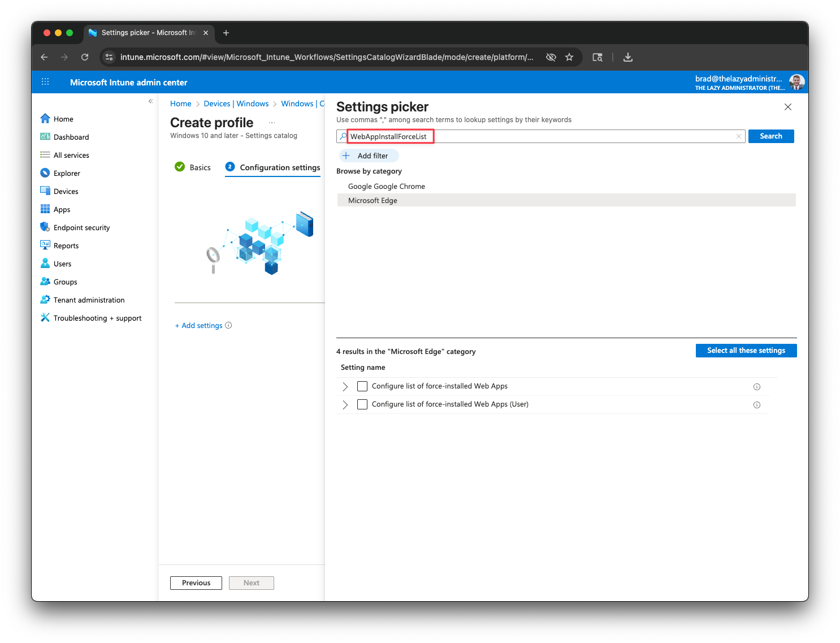The image size is (840, 643).
Task: Click Select all these settings
Action: pyautogui.click(x=746, y=351)
